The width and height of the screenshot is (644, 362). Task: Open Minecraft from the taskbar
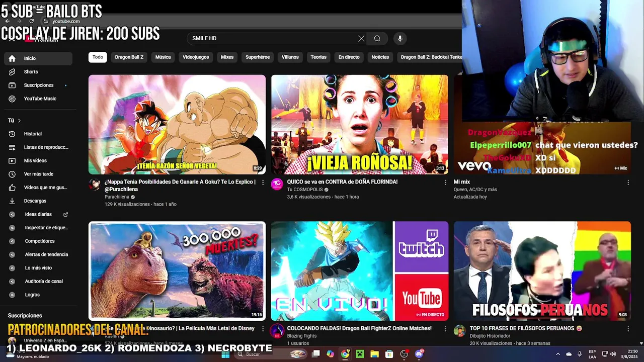click(x=360, y=354)
